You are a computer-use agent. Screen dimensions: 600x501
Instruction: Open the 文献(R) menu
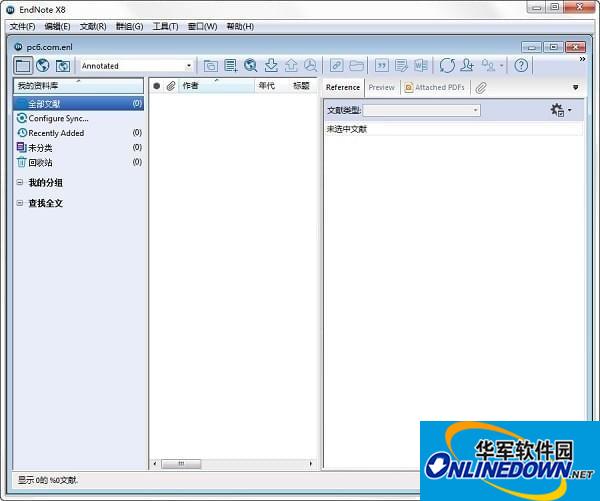pyautogui.click(x=93, y=26)
